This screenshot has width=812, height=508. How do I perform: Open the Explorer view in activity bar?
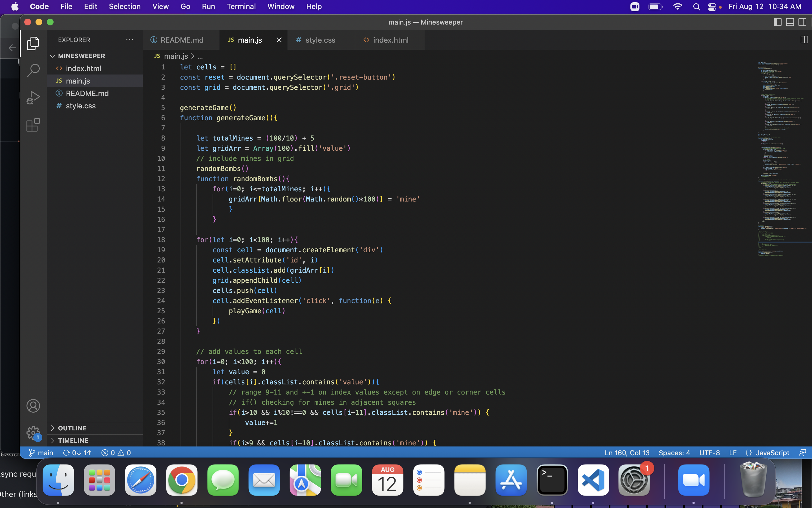pyautogui.click(x=33, y=43)
